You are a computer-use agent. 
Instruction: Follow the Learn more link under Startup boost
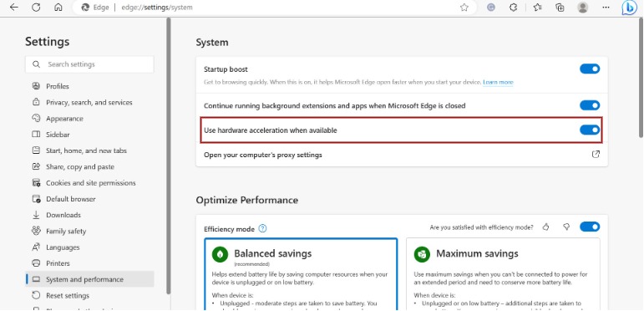coord(498,82)
